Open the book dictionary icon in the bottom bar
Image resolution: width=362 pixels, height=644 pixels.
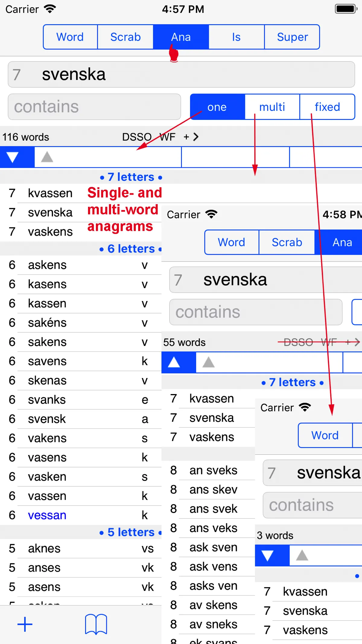tap(96, 624)
